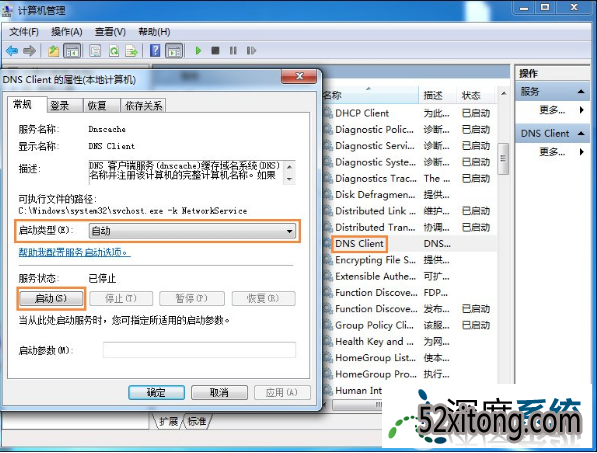This screenshot has height=453, width=597.
Task: Click the 启动参数 input field
Action: pyautogui.click(x=199, y=350)
